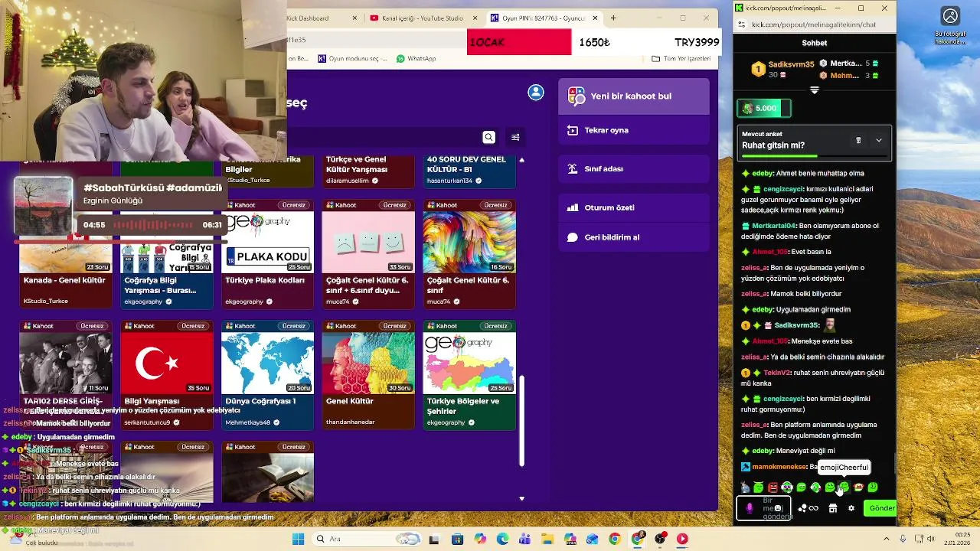Open the Kahoot profile avatar
This screenshot has width=980, height=551.
click(536, 93)
